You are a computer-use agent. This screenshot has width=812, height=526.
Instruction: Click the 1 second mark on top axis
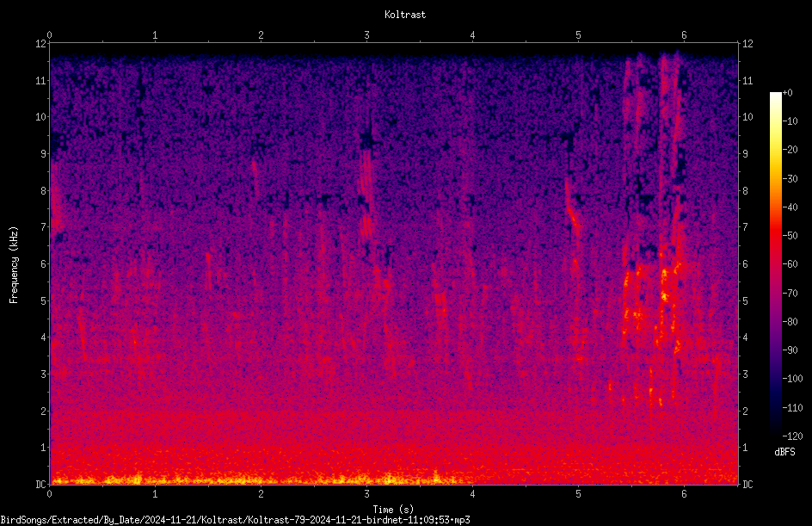pyautogui.click(x=155, y=35)
